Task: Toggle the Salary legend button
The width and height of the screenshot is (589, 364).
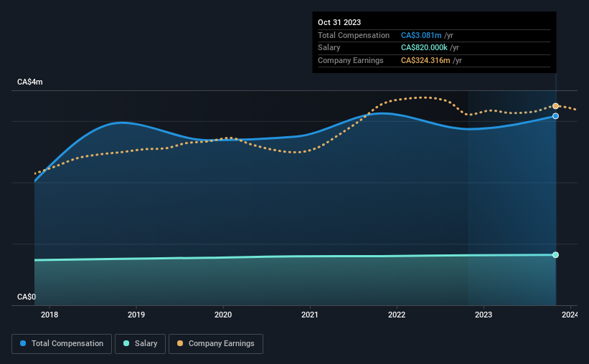Action: 140,344
